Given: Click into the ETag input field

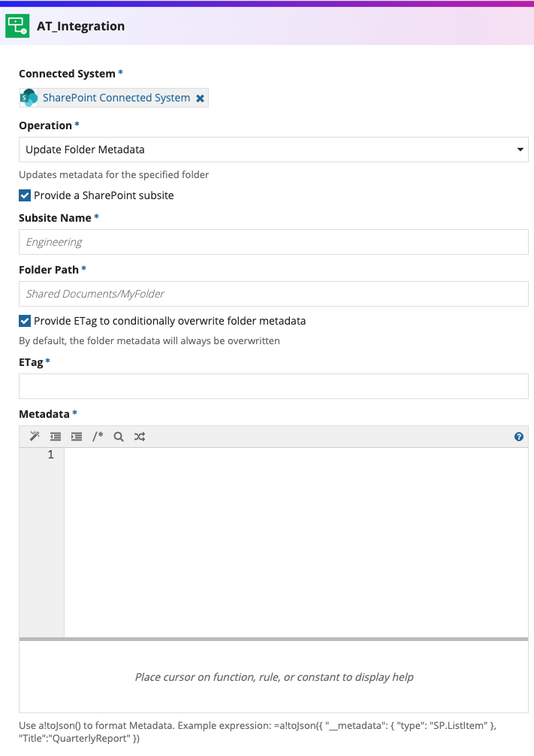Looking at the screenshot, I should point(273,386).
